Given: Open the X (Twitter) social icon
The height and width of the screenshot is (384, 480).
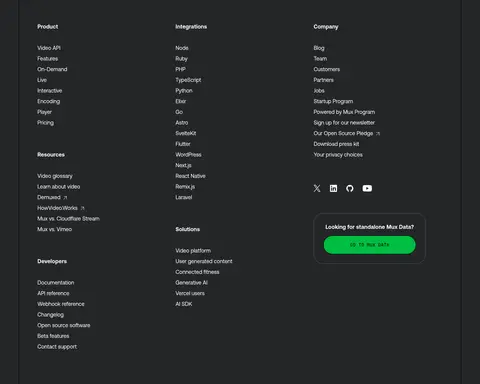Looking at the screenshot, I should coord(317,188).
